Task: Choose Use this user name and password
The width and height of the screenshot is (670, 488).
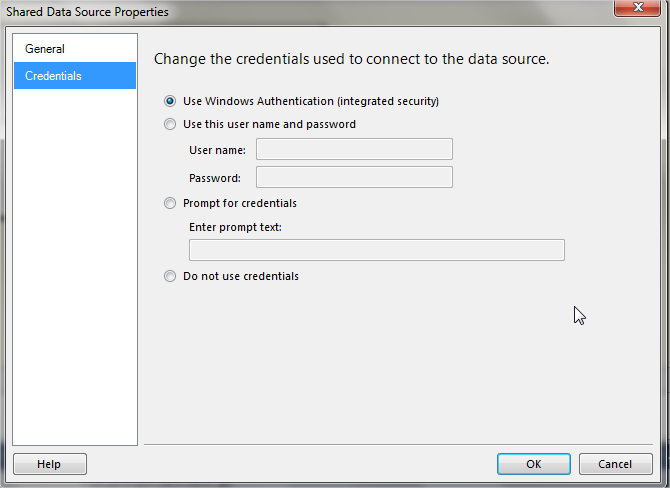Action: [x=170, y=125]
